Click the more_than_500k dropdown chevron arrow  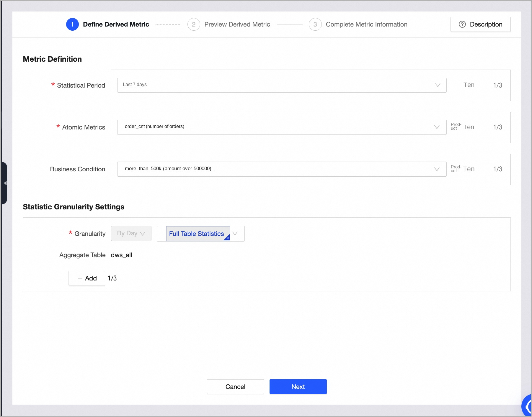[x=437, y=169]
